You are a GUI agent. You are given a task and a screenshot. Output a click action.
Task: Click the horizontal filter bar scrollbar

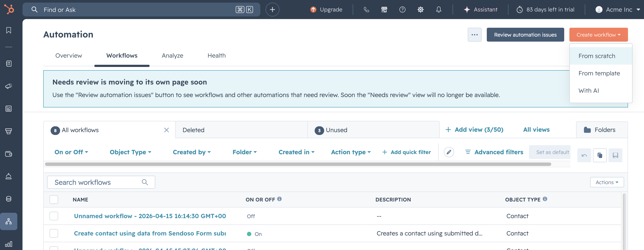coord(298,164)
